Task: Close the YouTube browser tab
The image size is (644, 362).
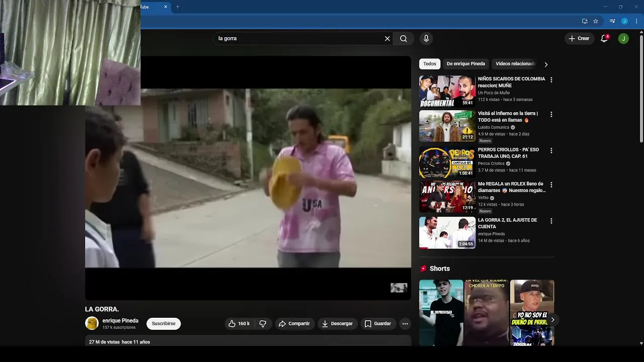Action: [x=166, y=7]
